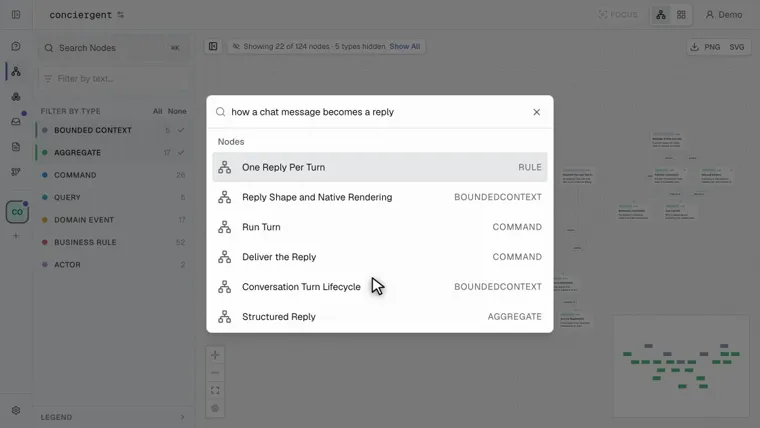This screenshot has width=760, height=428.
Task: Clear the search query with X icon
Action: [x=536, y=112]
